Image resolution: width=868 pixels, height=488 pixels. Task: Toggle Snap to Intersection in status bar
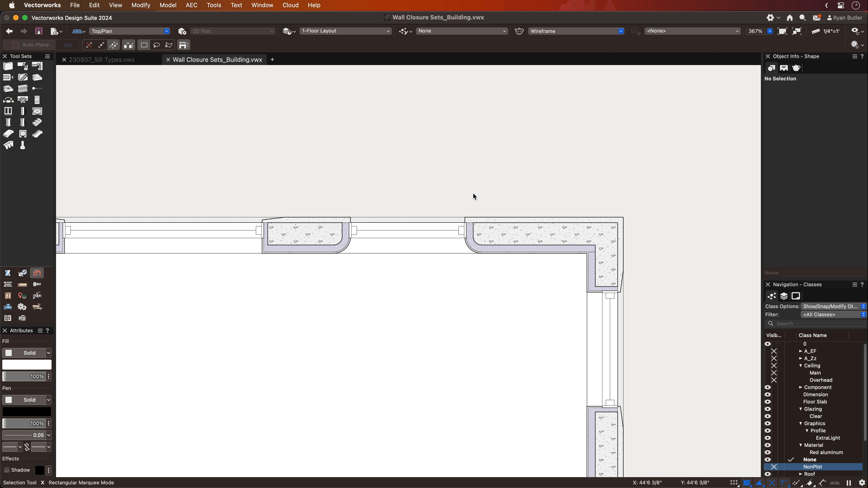coord(772,483)
